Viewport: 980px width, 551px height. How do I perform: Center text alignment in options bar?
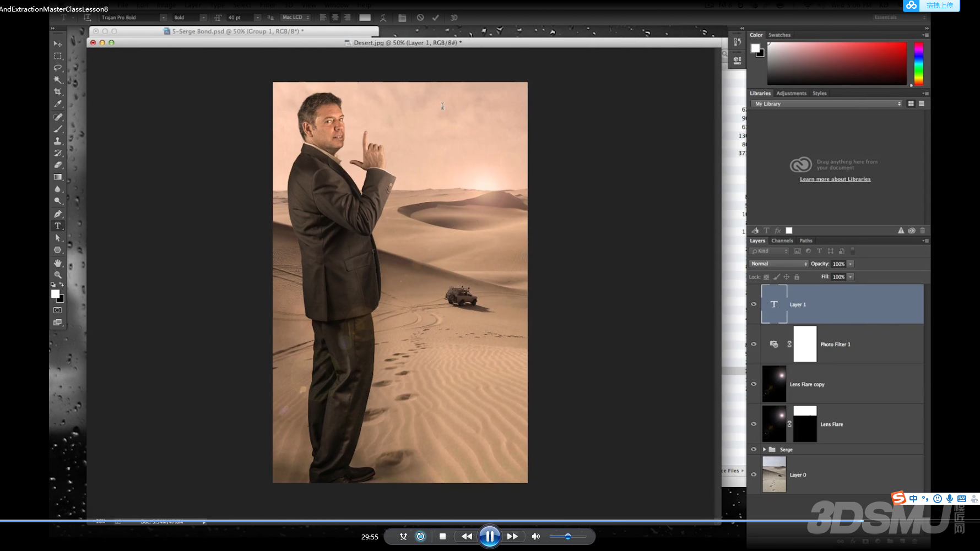click(x=335, y=18)
